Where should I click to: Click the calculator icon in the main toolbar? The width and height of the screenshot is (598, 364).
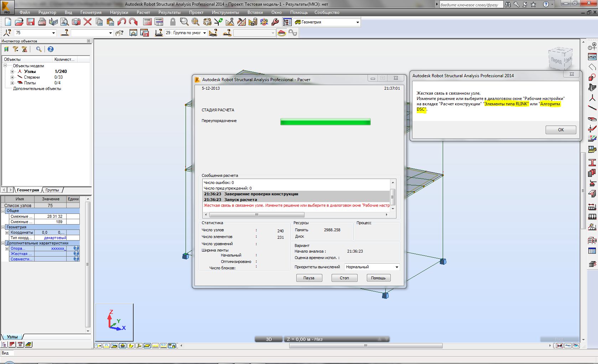[x=147, y=22]
